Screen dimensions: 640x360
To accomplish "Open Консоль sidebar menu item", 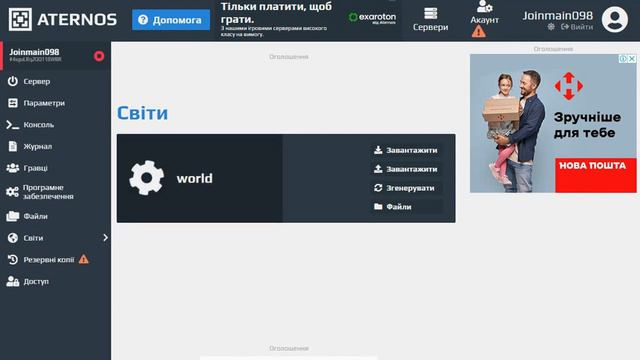I will pyautogui.click(x=56, y=124).
